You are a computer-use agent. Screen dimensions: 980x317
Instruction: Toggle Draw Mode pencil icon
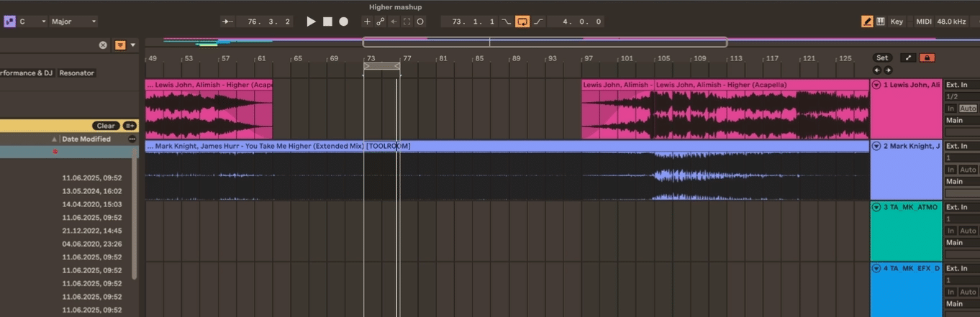[x=867, y=22]
